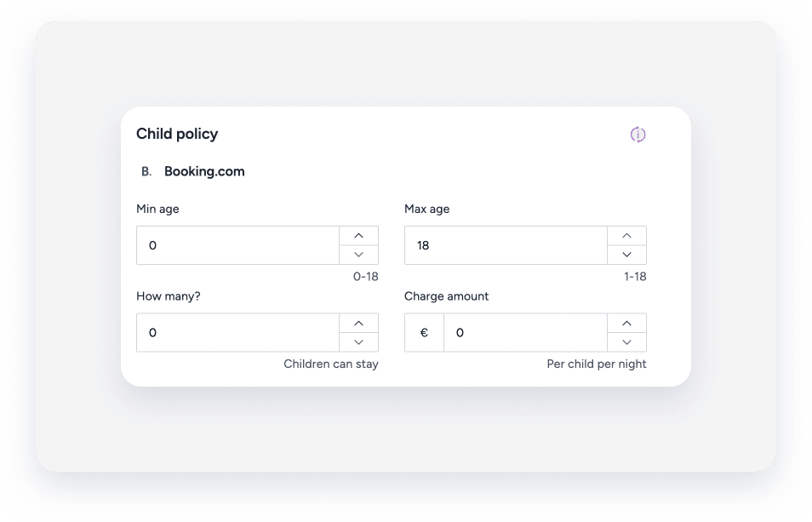The width and height of the screenshot is (812, 522).
Task: Increase Min age with up arrow
Action: pos(359,236)
